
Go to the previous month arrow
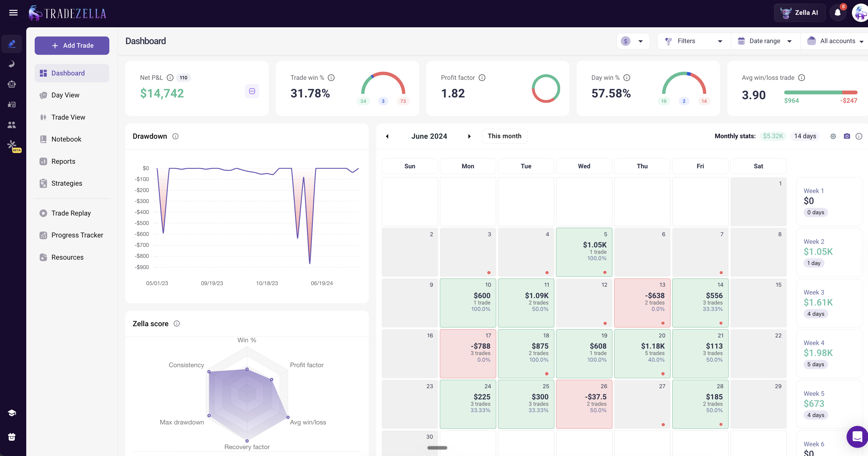tap(387, 136)
